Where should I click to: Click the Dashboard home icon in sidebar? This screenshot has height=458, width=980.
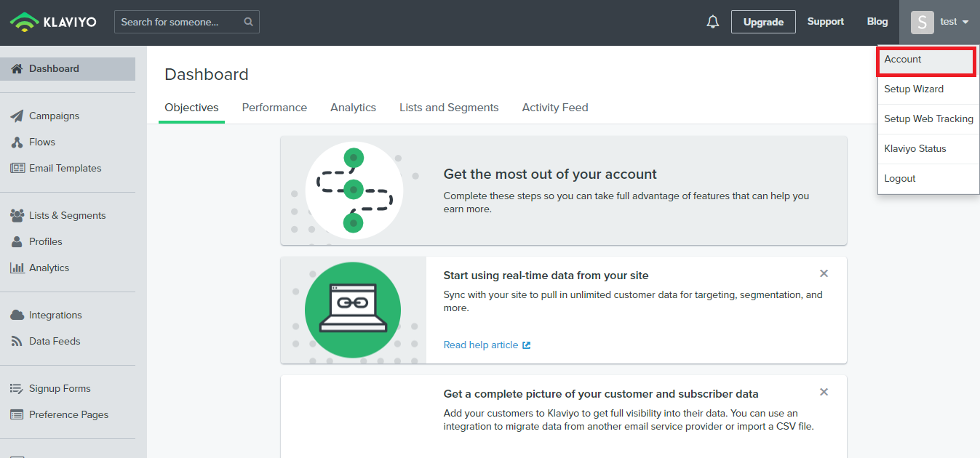pyautogui.click(x=17, y=69)
